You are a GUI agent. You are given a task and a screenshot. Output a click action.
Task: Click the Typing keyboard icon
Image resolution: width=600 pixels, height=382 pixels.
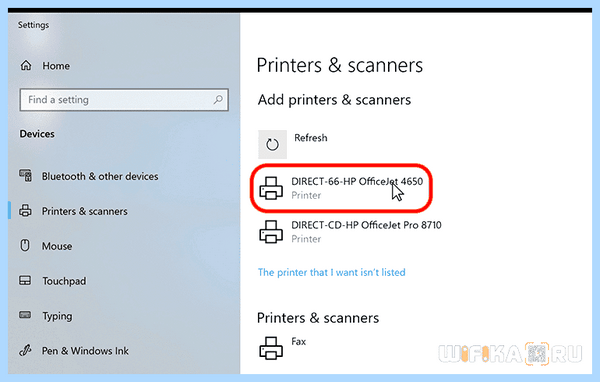pyautogui.click(x=25, y=315)
